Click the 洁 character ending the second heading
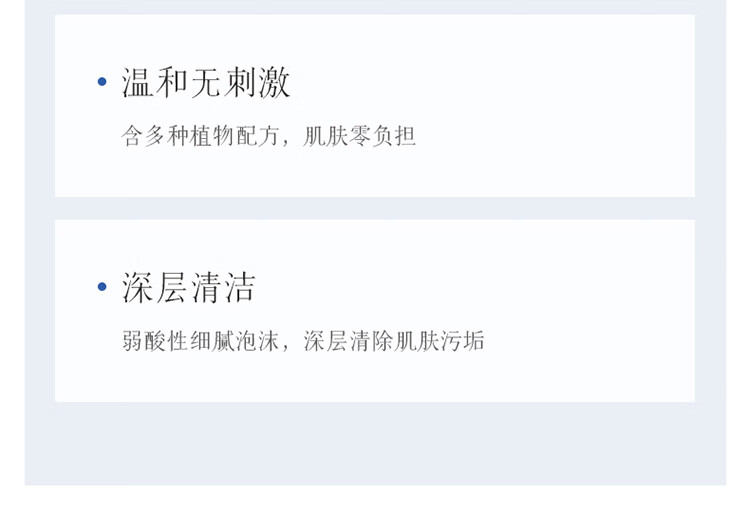 240,287
